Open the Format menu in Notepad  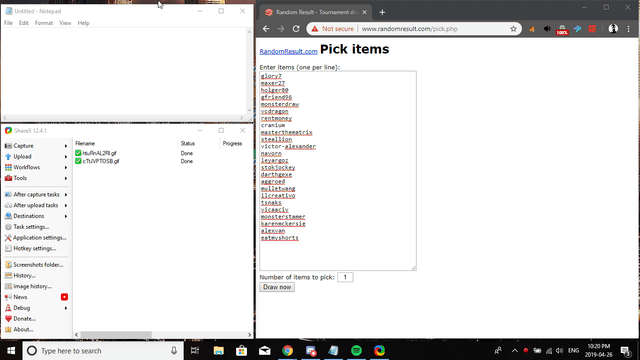click(44, 23)
